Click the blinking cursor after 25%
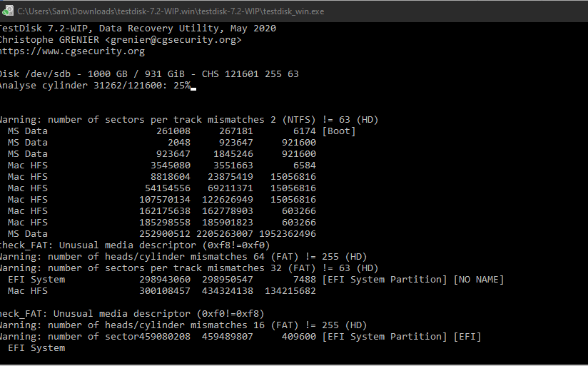Screen dimensions: 588x366 193,86
